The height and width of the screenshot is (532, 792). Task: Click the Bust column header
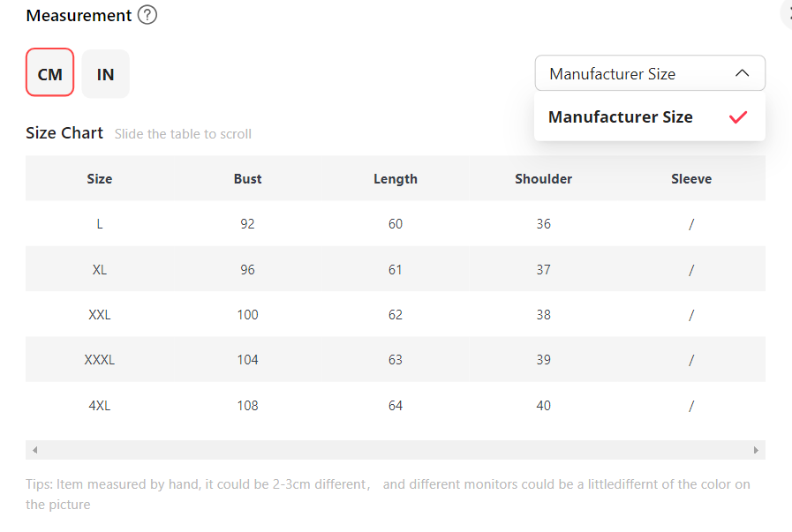247,179
